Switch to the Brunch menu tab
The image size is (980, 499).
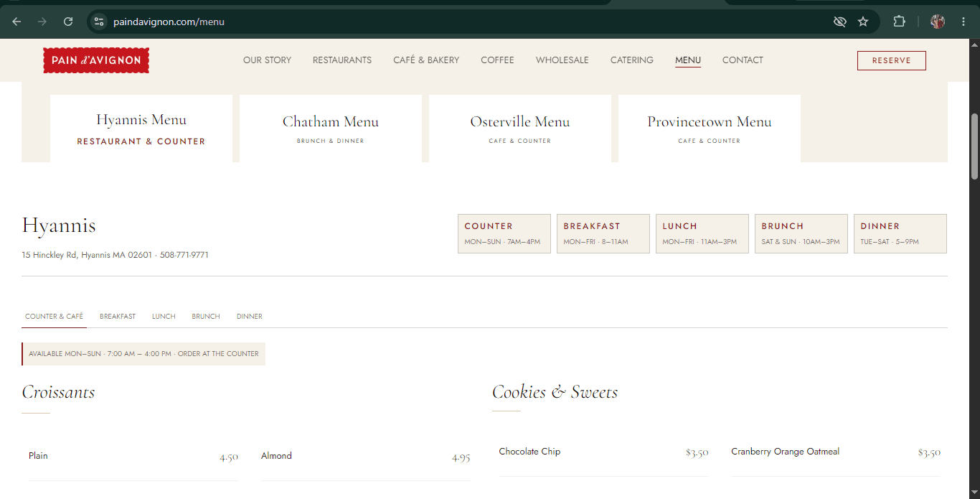(206, 316)
